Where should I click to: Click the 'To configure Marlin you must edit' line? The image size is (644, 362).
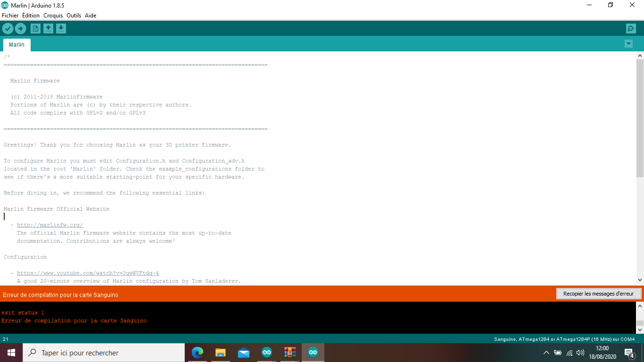pyautogui.click(x=124, y=161)
